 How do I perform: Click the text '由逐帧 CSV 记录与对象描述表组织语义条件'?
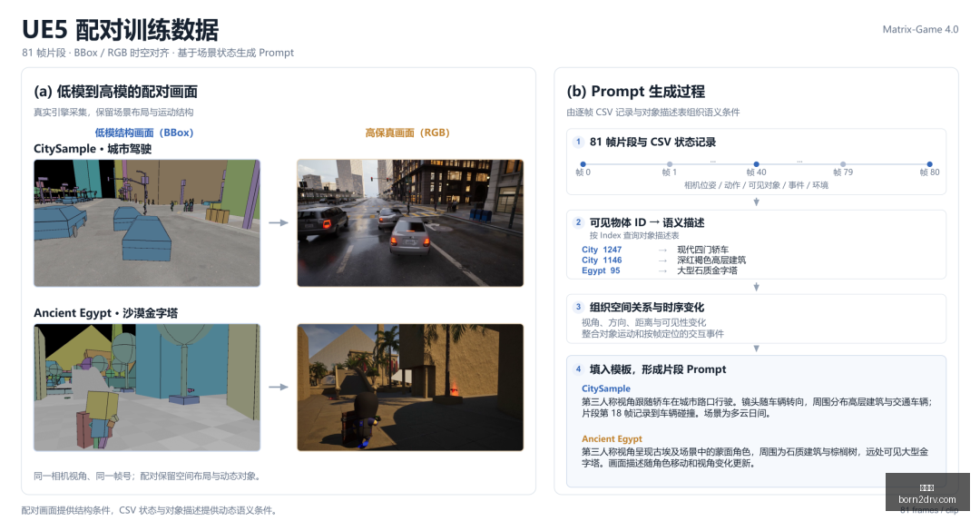653,112
